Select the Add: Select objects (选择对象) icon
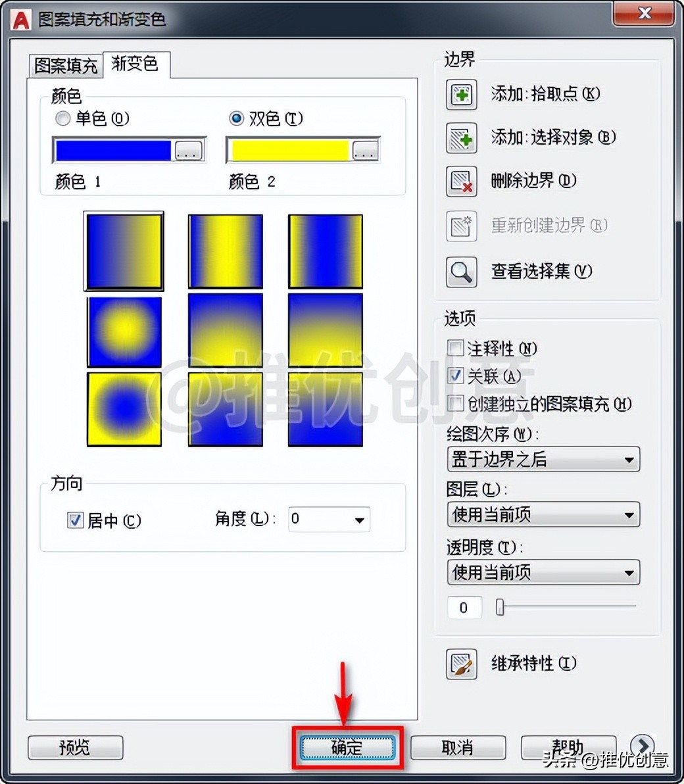The height and width of the screenshot is (784, 684). pos(461,138)
